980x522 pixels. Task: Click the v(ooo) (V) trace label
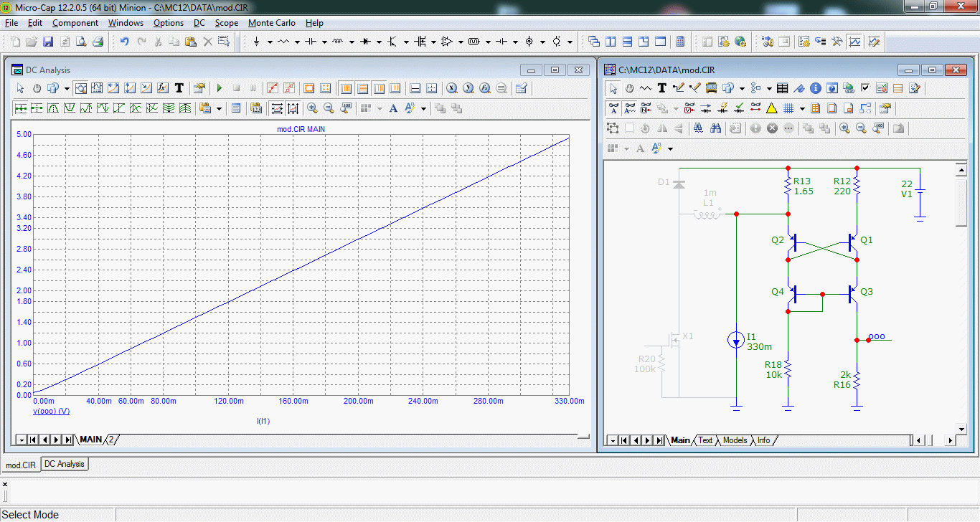pos(51,411)
